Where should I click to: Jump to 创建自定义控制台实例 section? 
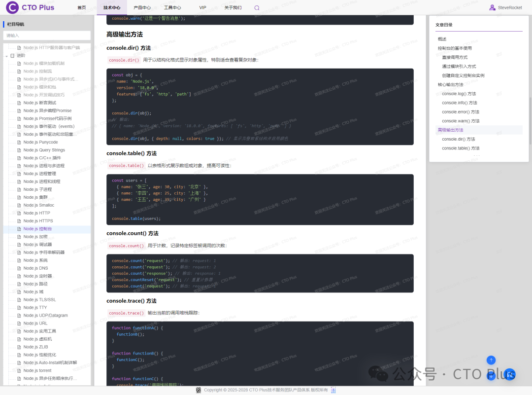(x=463, y=76)
